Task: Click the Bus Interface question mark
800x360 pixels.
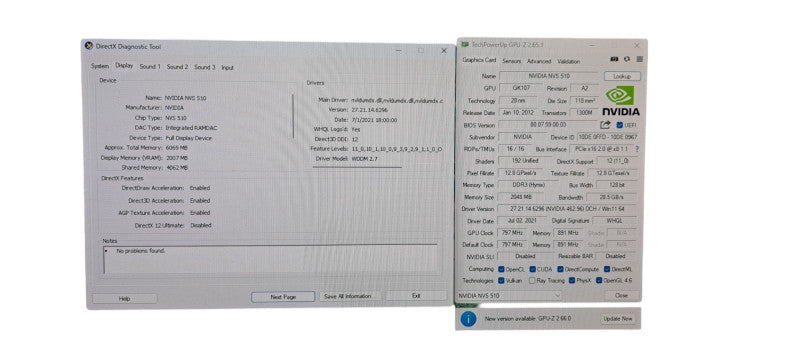Action: [637, 149]
